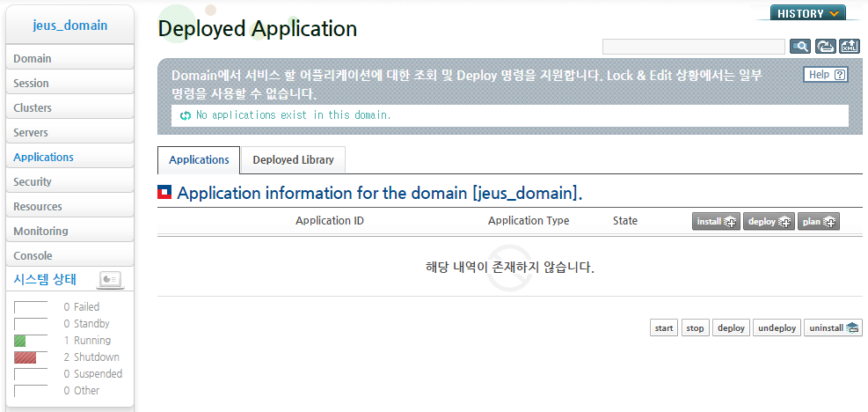This screenshot has width=868, height=412.
Task: Click the green Running status bar
Action: pos(20,341)
